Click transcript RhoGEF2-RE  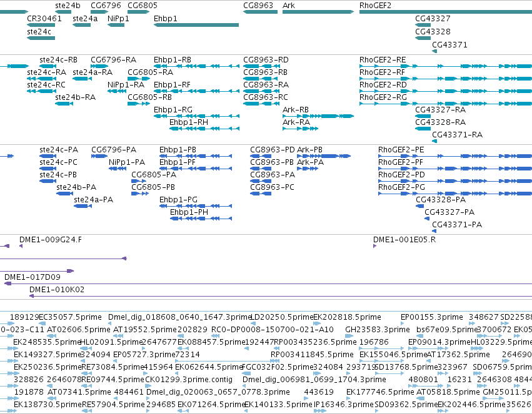(383, 59)
